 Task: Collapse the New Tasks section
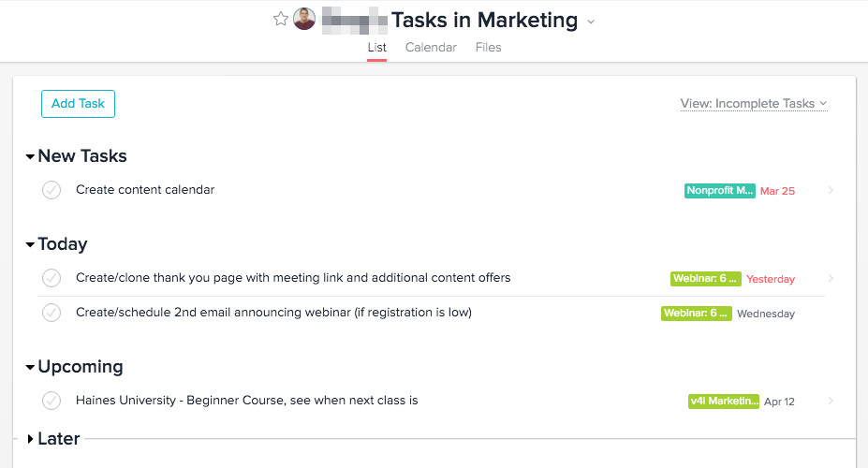31,157
